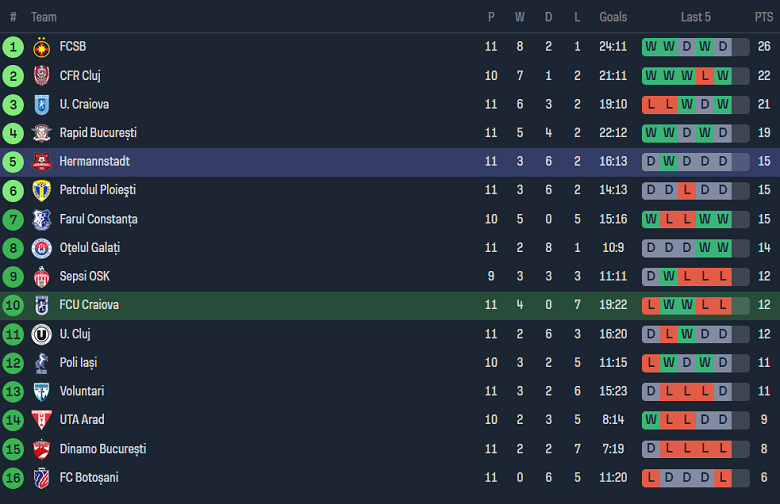The image size is (780, 504).
Task: Sort standings by Goals column header
Action: (x=613, y=17)
